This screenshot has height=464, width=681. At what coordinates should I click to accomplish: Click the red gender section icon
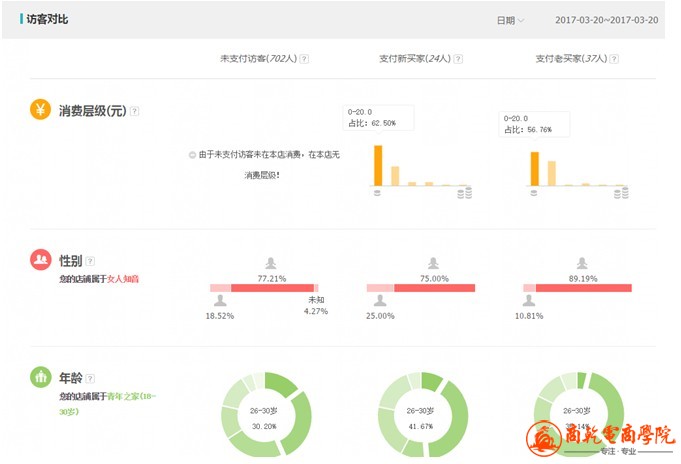[x=40, y=260]
